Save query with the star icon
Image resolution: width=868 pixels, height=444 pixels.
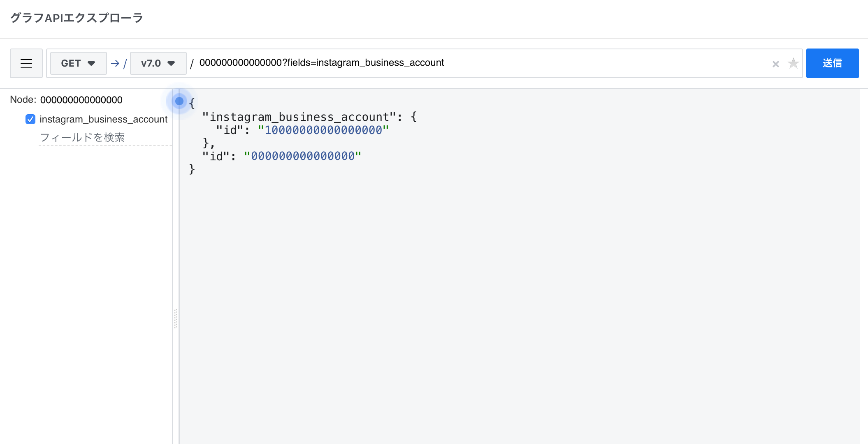[x=793, y=63]
